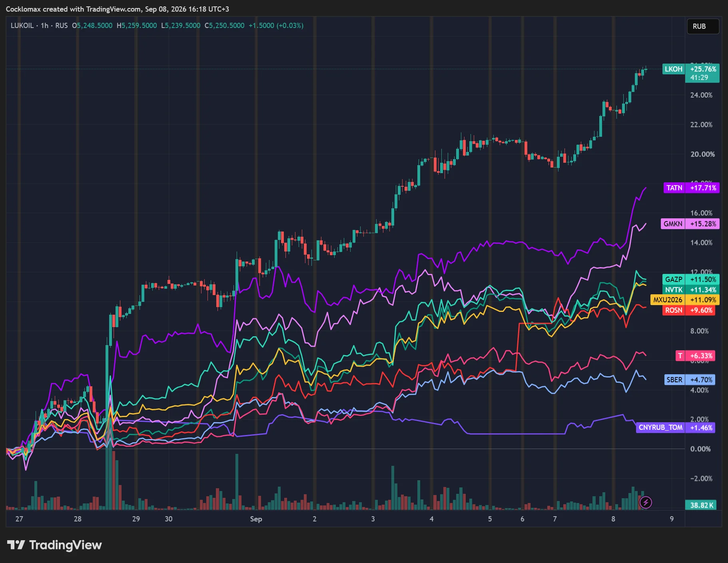Click the +11.09% value tag

point(703,300)
